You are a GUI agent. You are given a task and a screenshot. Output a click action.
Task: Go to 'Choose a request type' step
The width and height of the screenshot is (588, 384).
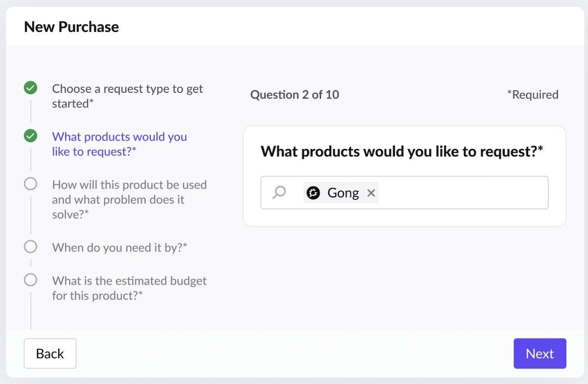[127, 96]
